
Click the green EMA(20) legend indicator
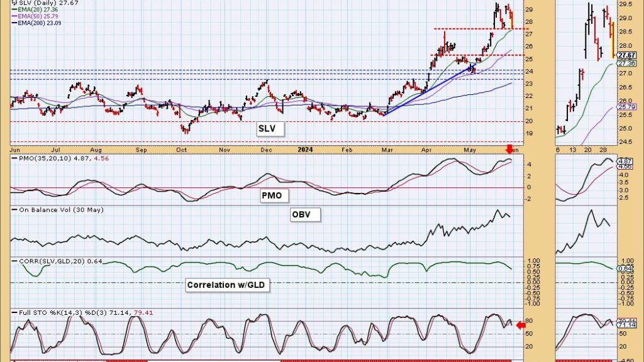coord(14,11)
